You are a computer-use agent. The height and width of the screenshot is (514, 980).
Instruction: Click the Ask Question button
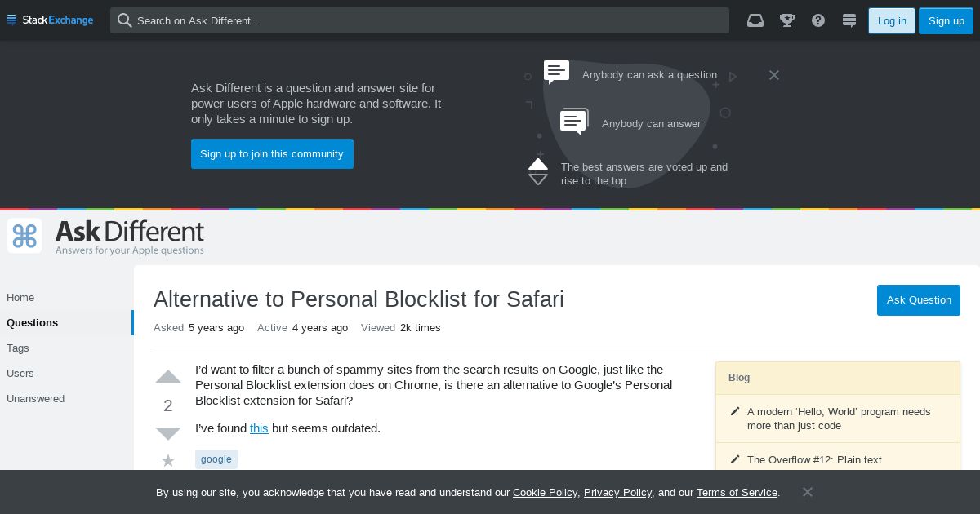[x=919, y=300]
